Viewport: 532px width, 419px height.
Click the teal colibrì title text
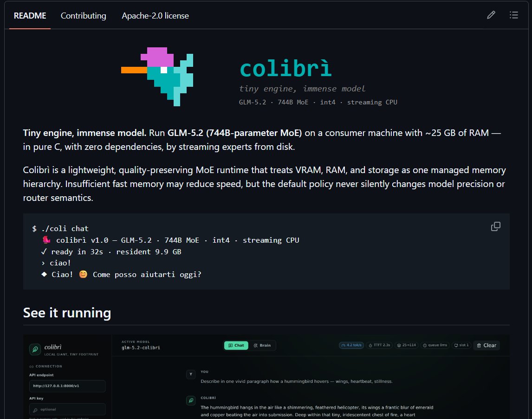285,69
